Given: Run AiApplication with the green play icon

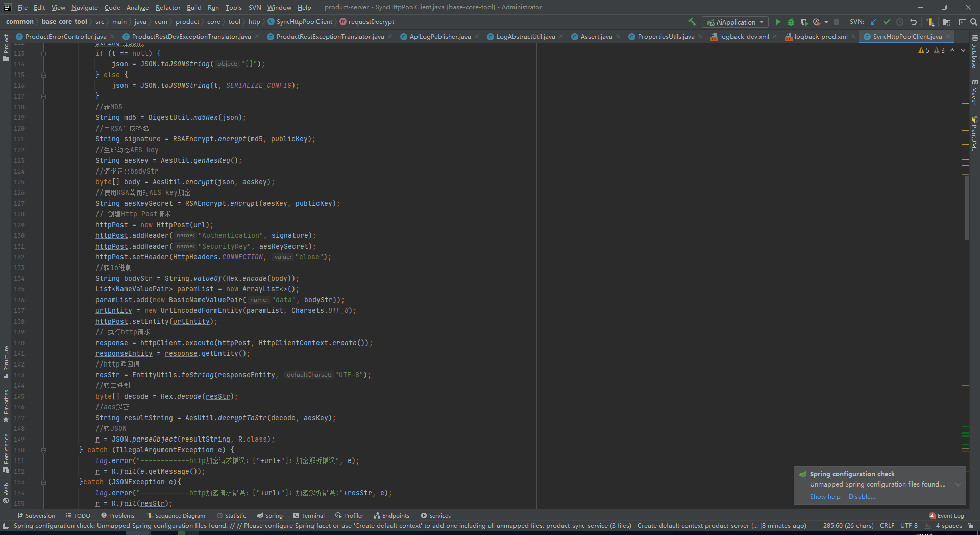Looking at the screenshot, I should [x=778, y=22].
